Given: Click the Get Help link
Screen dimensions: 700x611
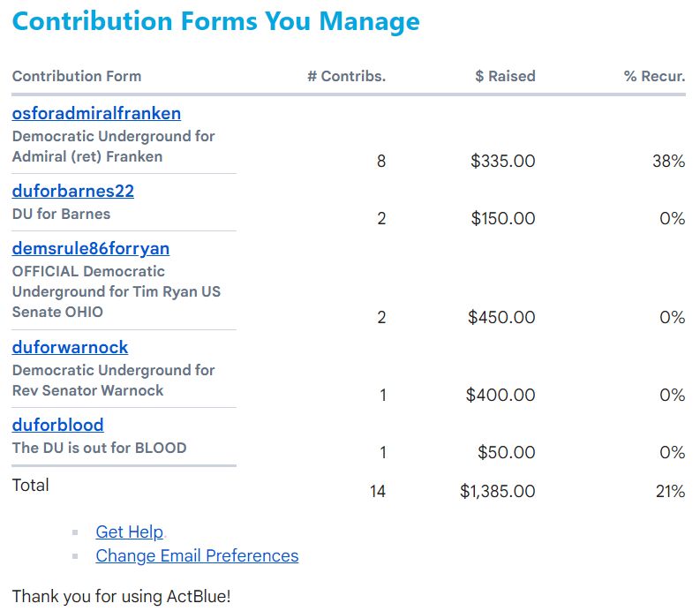Looking at the screenshot, I should (129, 532).
